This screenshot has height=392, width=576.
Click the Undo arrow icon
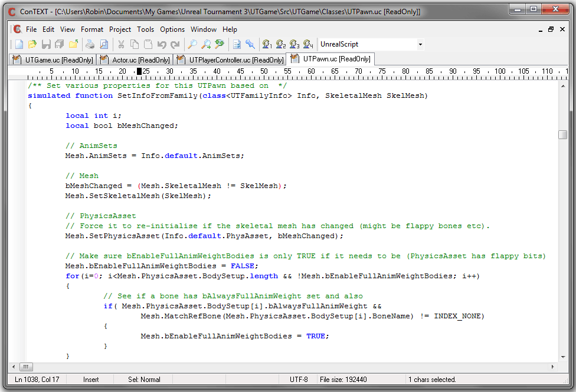pos(162,44)
